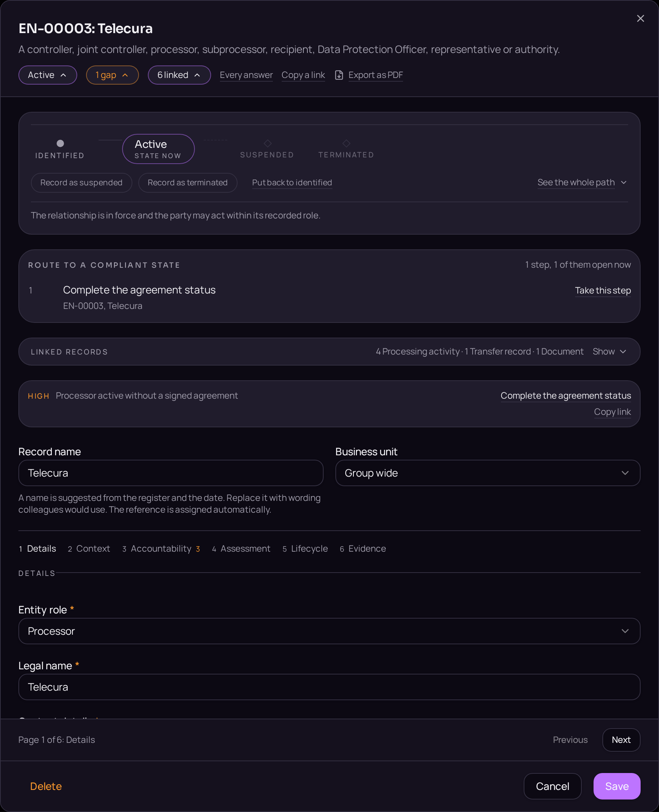Switch to the Evidence tab
Image resolution: width=659 pixels, height=812 pixels.
[363, 549]
